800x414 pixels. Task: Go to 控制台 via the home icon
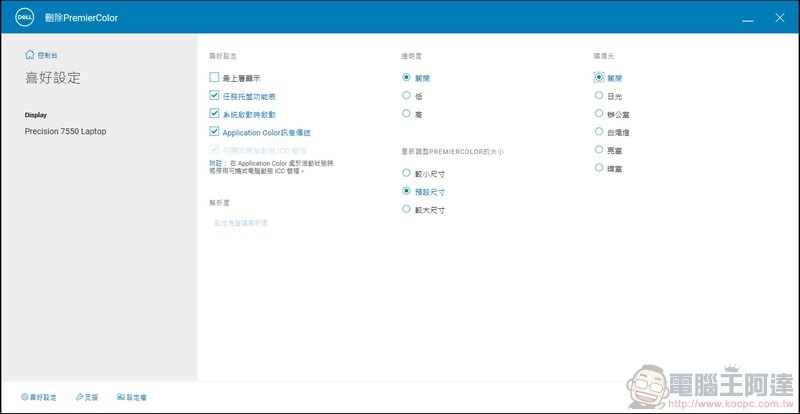[x=41, y=55]
